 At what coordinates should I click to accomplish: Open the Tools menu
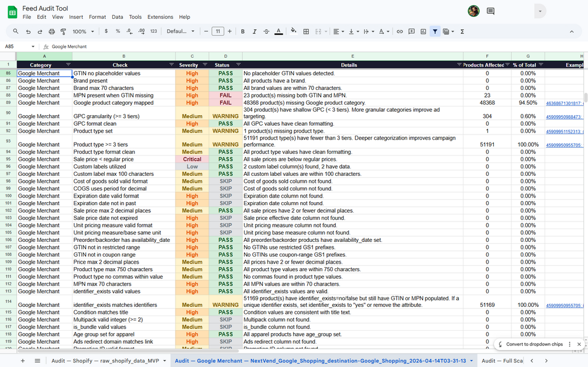point(135,17)
